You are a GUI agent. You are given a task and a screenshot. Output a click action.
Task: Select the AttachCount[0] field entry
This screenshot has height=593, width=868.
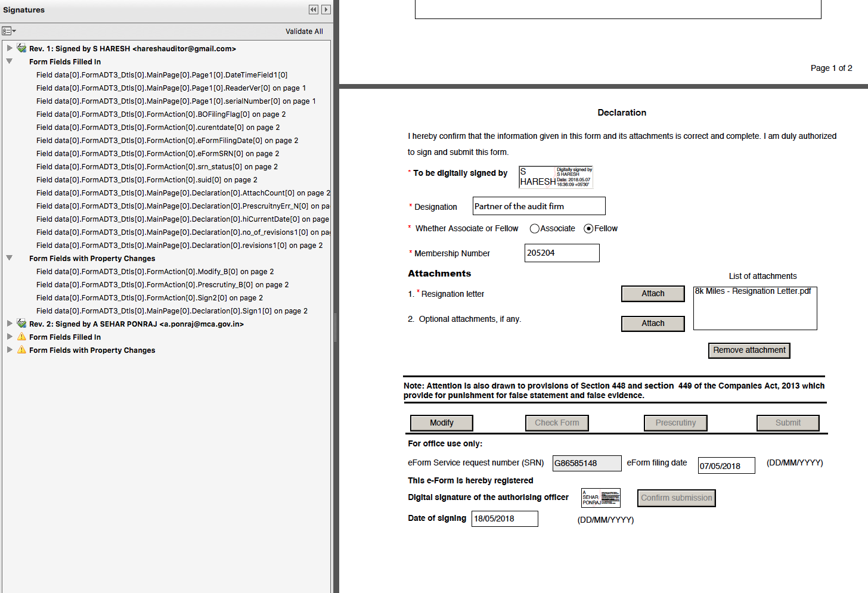183,193
